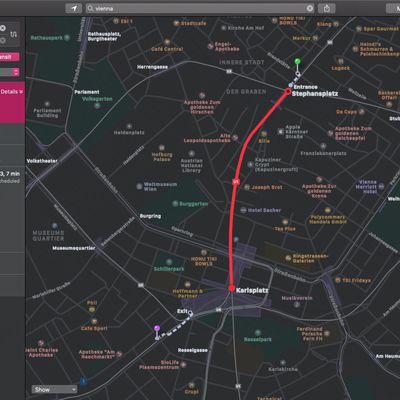Click the Burgring stop label

pos(150,216)
